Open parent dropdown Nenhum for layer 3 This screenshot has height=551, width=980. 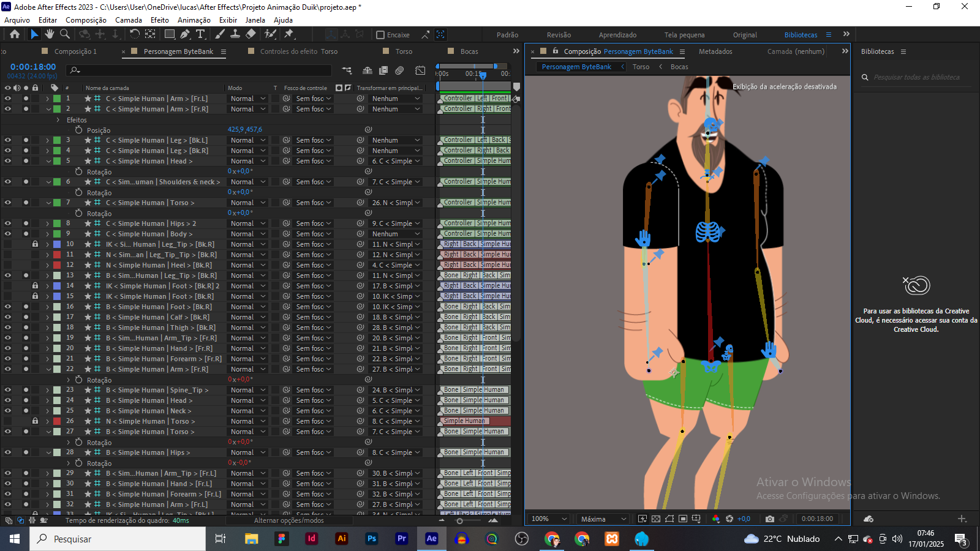(x=396, y=140)
